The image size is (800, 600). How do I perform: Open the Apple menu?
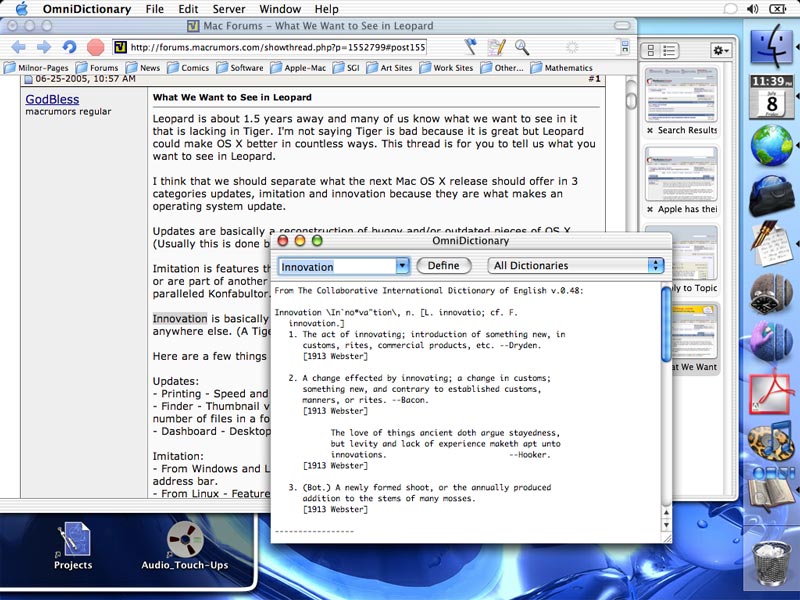[x=21, y=9]
